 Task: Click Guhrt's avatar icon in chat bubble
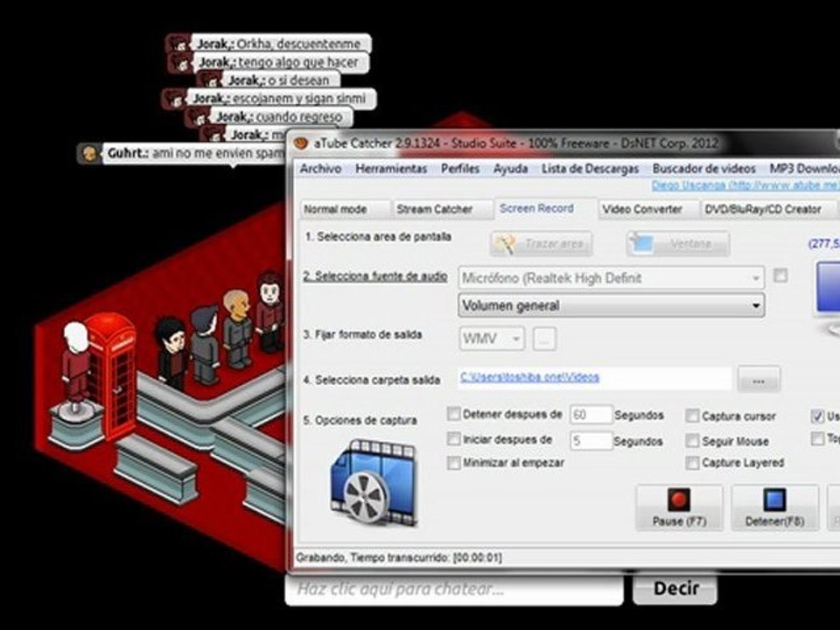89,154
